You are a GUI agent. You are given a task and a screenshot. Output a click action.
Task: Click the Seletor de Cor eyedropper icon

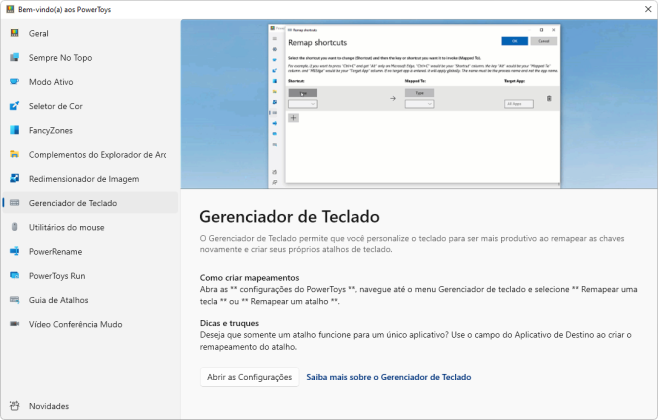[15, 106]
